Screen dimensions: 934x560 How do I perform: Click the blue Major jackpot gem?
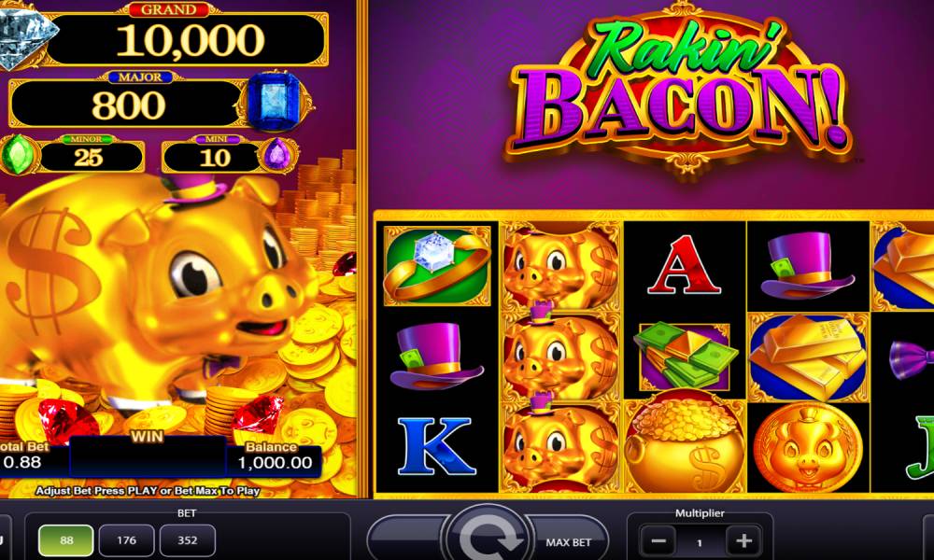(x=276, y=101)
